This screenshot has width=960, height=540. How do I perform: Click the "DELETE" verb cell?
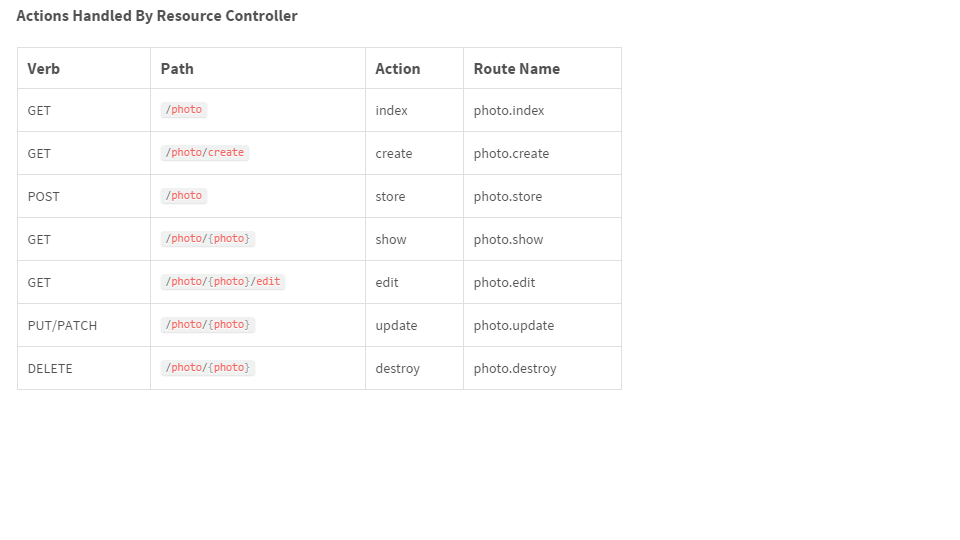point(50,369)
